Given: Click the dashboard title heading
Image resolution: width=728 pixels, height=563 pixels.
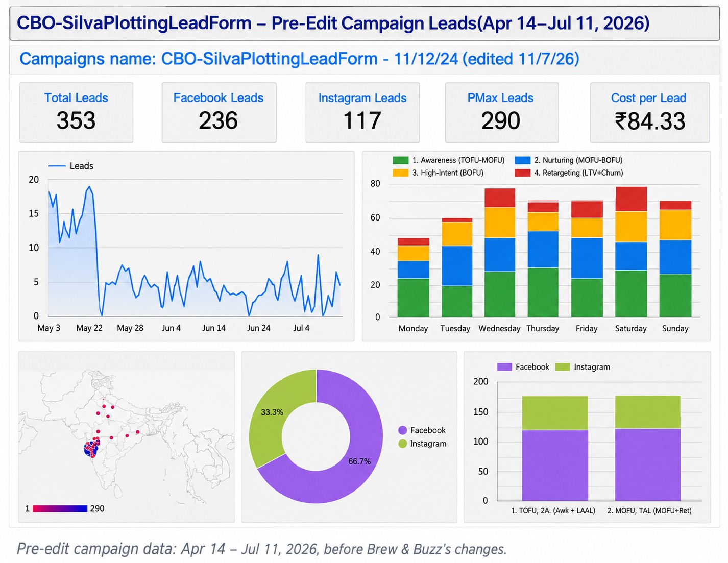Looking at the screenshot, I should tap(333, 23).
